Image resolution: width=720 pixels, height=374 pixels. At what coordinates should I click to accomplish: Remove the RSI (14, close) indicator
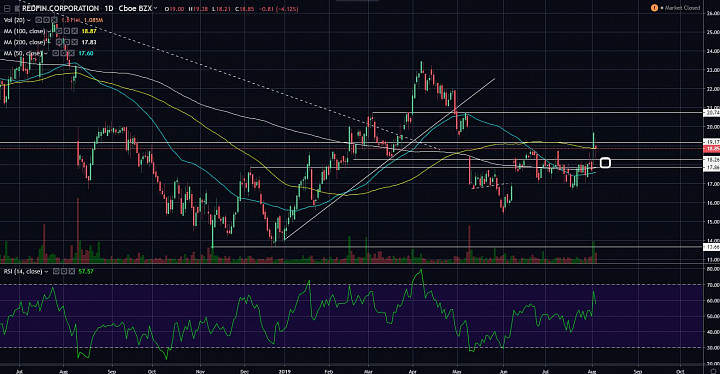coord(72,272)
